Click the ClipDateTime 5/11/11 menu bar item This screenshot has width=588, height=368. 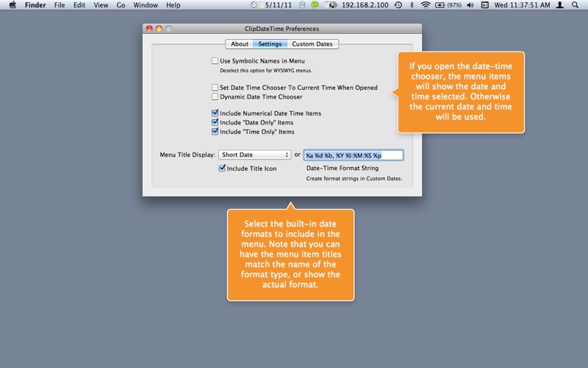tap(271, 5)
